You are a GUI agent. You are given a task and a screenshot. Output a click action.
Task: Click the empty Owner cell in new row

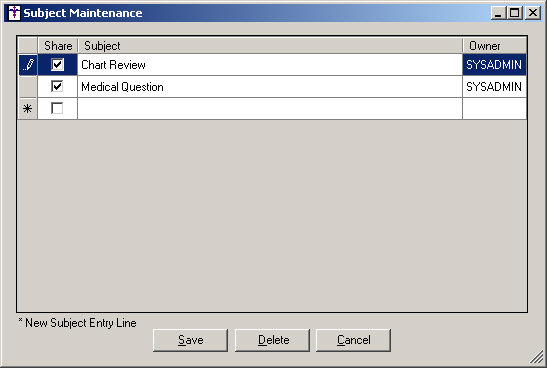(494, 108)
